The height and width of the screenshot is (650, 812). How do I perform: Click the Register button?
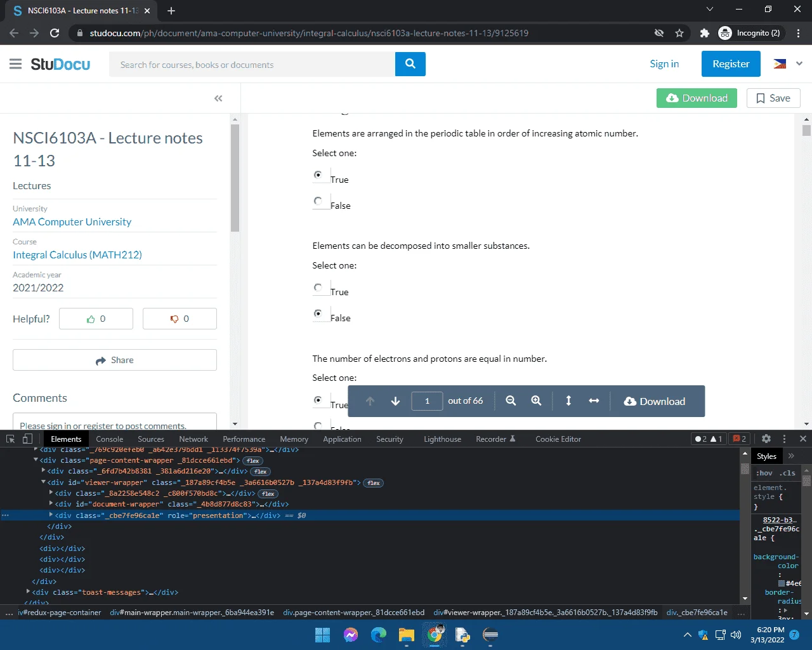(x=731, y=63)
